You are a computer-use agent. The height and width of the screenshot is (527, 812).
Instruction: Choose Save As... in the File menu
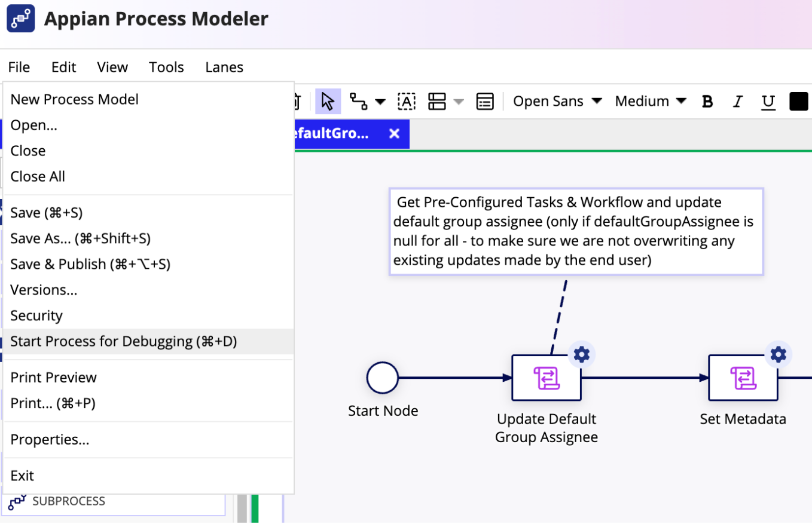click(x=148, y=238)
